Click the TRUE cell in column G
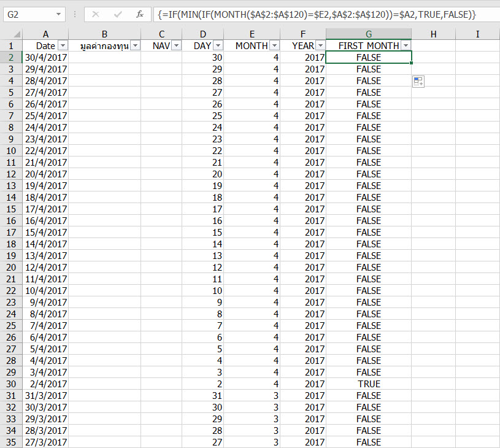This screenshot has width=500, height=448. (369, 384)
